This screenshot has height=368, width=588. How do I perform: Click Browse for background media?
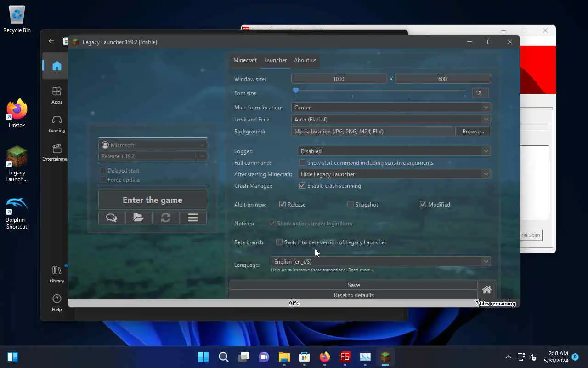click(x=473, y=131)
